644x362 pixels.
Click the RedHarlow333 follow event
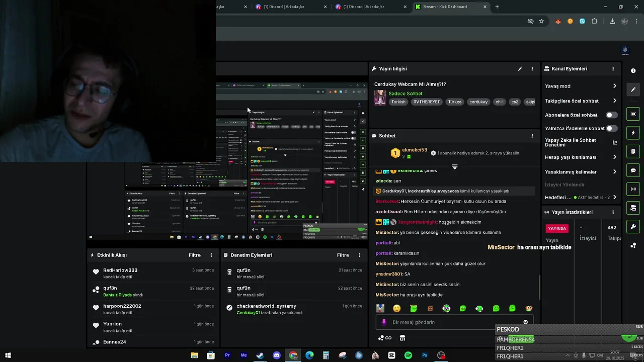point(153,274)
